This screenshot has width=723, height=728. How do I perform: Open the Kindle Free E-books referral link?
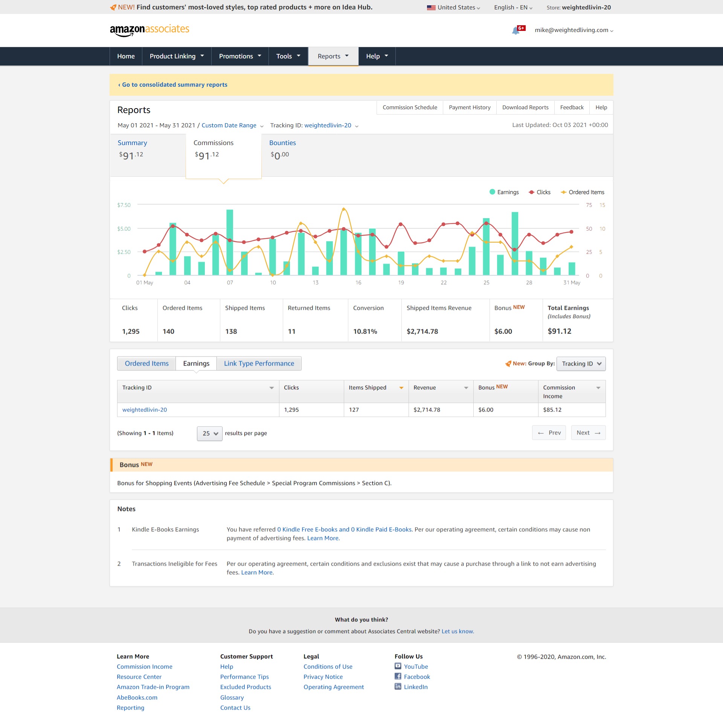[344, 530]
